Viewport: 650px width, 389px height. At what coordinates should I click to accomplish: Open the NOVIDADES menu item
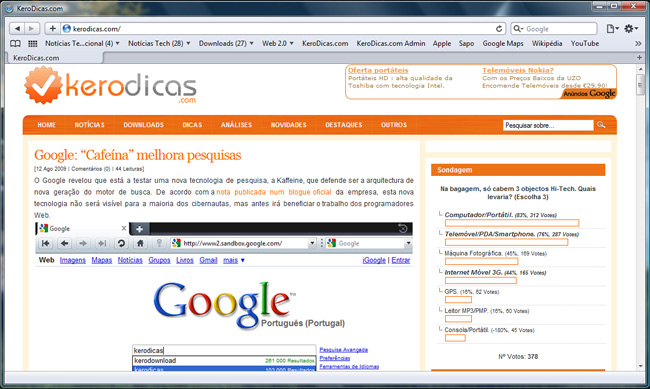[289, 125]
